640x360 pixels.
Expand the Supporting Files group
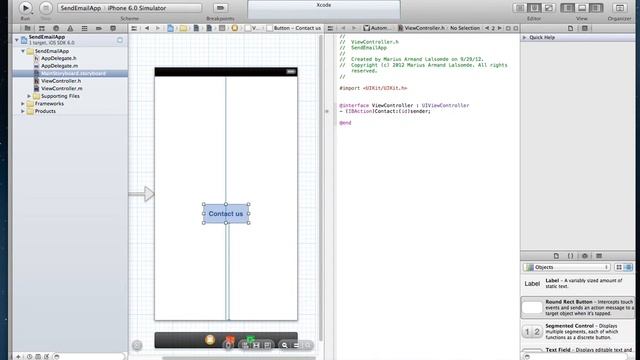point(29,96)
